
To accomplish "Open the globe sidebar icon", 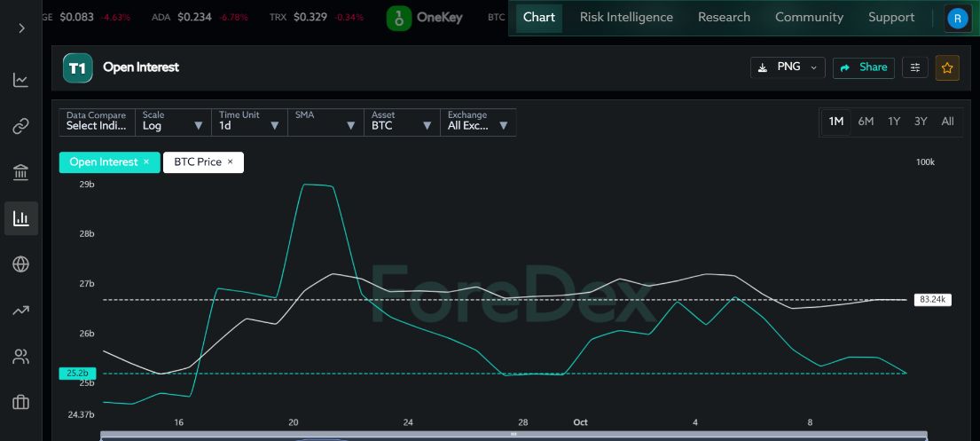I will pyautogui.click(x=20, y=264).
